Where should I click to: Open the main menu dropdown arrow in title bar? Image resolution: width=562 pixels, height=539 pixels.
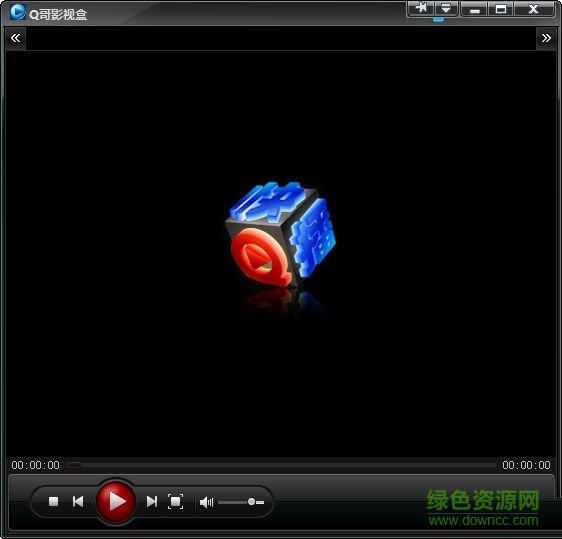coord(446,8)
